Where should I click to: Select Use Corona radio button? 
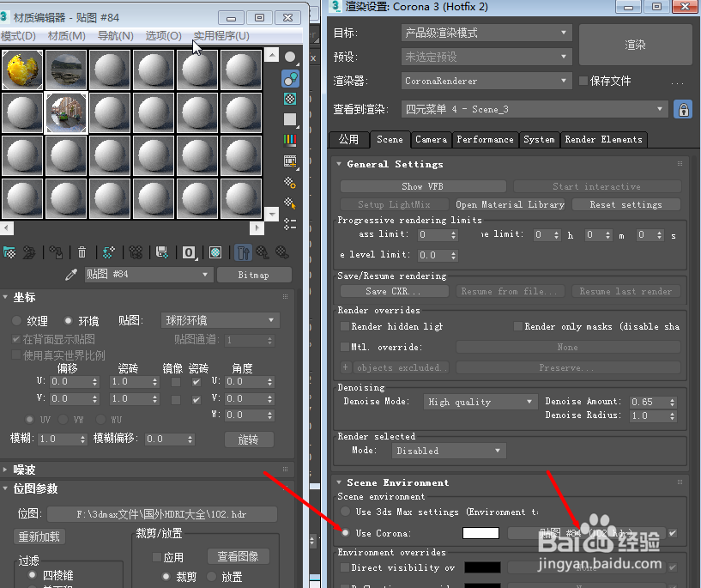[345, 533]
